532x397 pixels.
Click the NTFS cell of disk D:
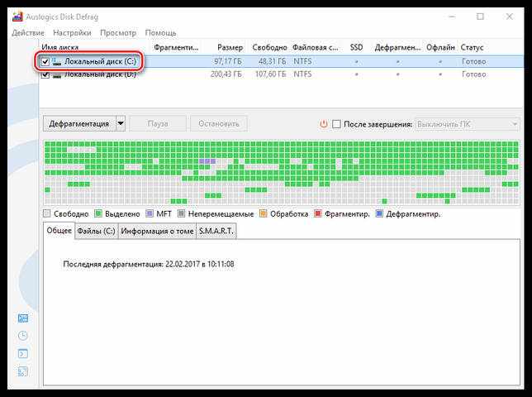tap(302, 74)
